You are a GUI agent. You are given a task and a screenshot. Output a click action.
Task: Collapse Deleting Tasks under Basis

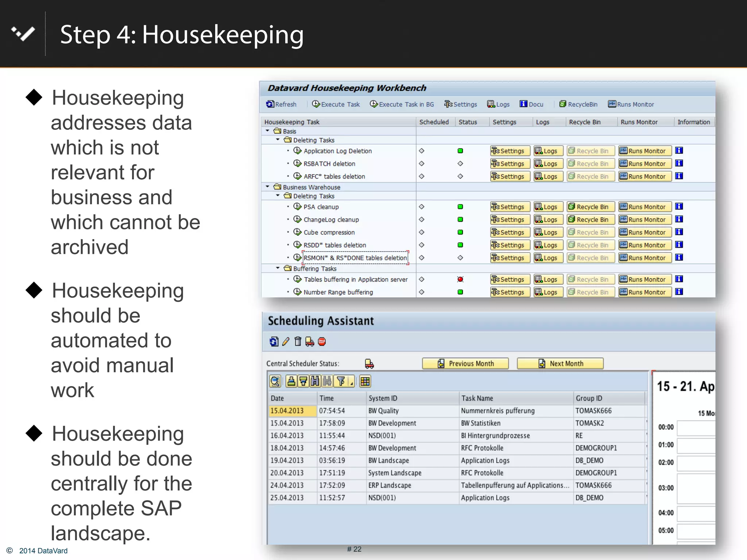(x=278, y=140)
